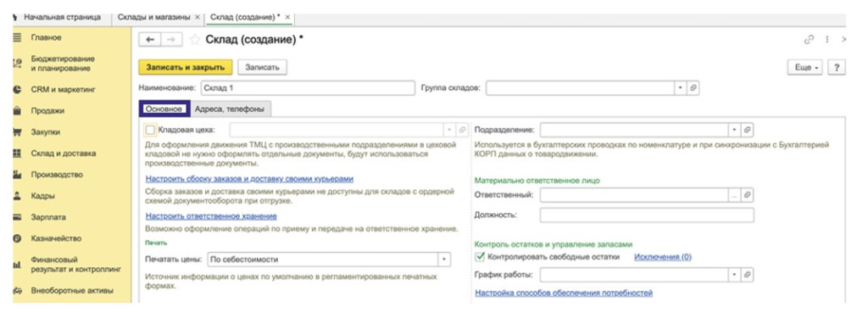Click the forward arrow navigation button

pos(171,40)
